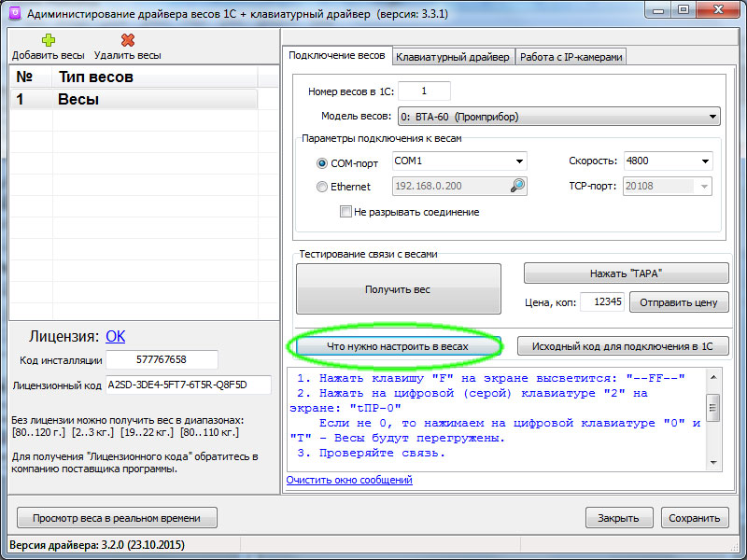Enable the 'Не разрывать соединение' checkbox
This screenshot has width=747, height=560.
346,212
